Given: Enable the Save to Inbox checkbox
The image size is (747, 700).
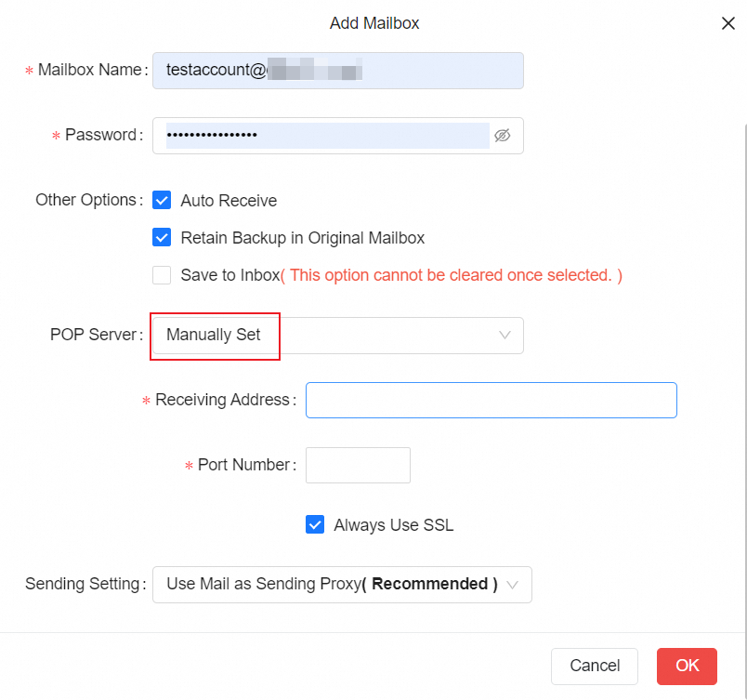Looking at the screenshot, I should tap(162, 275).
